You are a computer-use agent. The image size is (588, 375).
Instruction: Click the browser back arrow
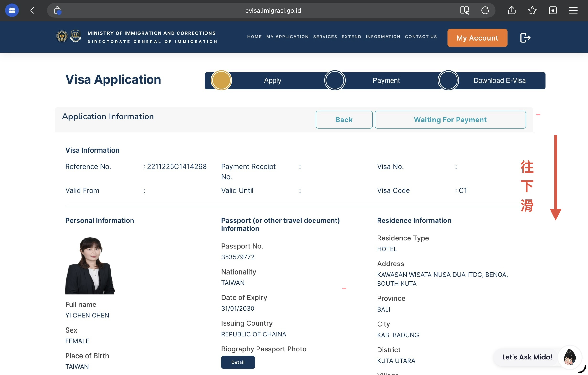[x=32, y=10]
